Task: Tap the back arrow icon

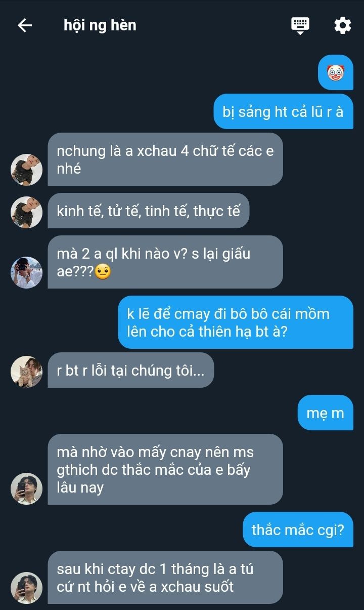Action: point(25,25)
